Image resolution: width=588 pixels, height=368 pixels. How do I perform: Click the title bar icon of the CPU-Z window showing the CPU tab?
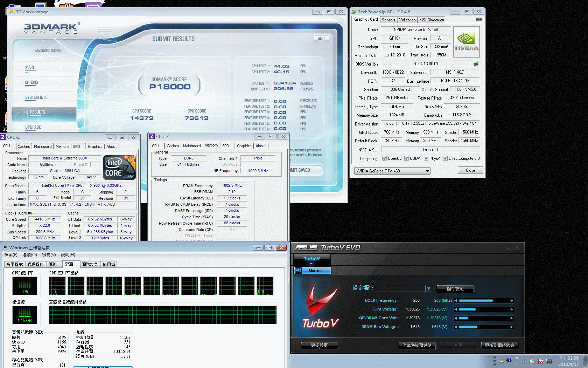point(3,137)
